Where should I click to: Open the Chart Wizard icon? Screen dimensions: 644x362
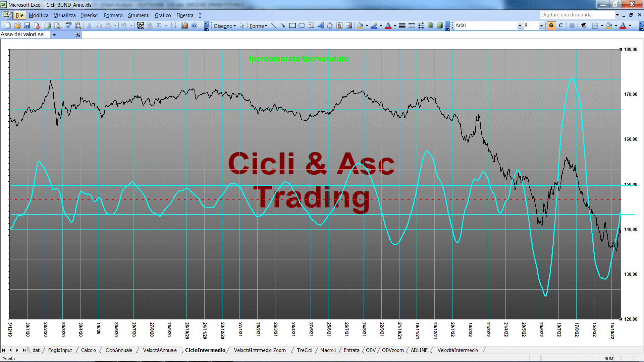click(185, 25)
